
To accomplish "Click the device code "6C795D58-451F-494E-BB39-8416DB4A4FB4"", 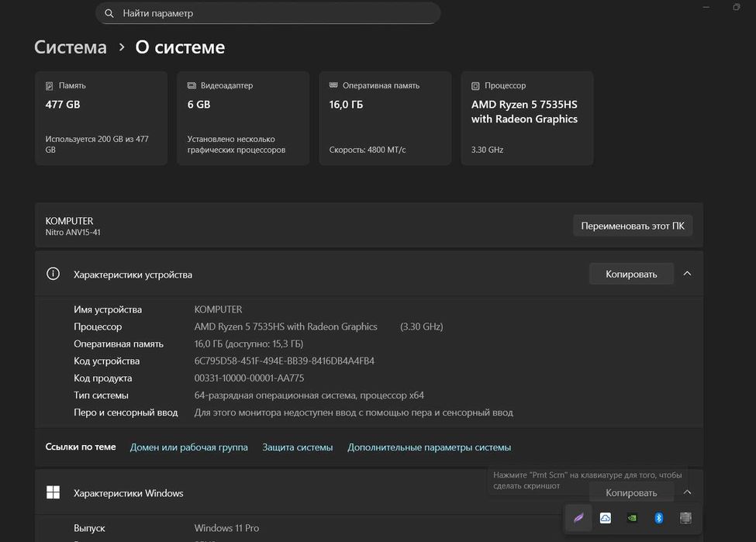I will (285, 361).
